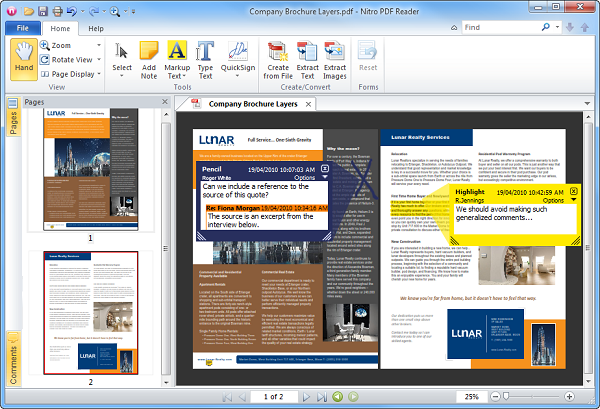Viewport: 600px width, 409px height.
Task: Toggle the Pages side panel tab
Action: click(13, 117)
